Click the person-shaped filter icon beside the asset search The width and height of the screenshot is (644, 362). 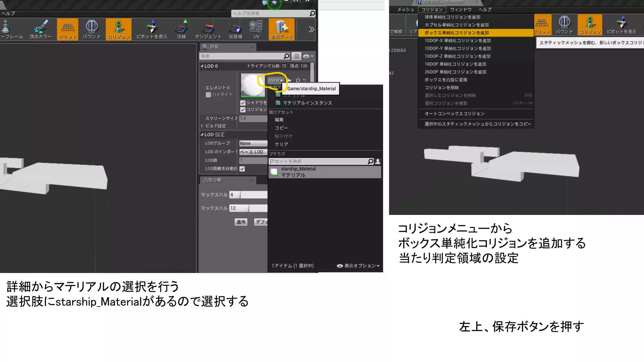tap(378, 161)
